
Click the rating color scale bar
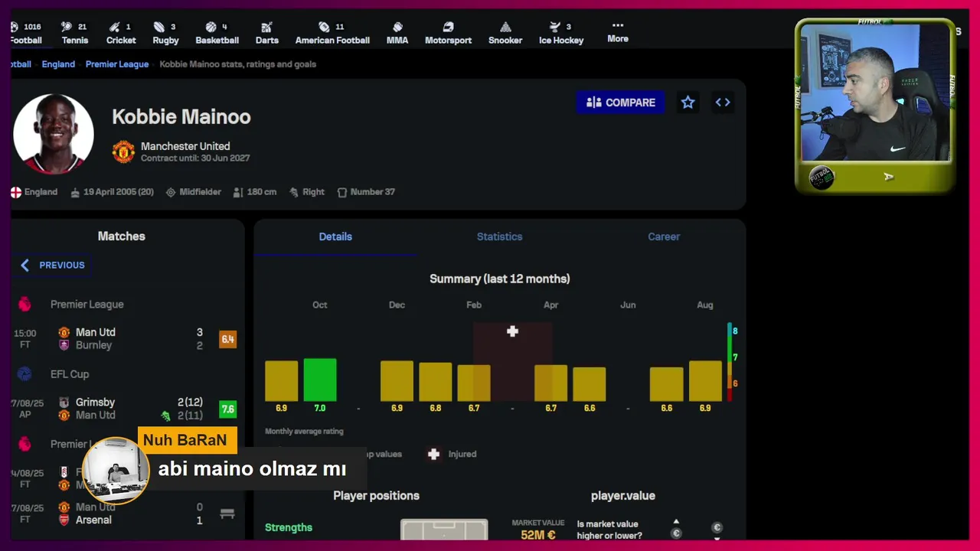tap(730, 362)
